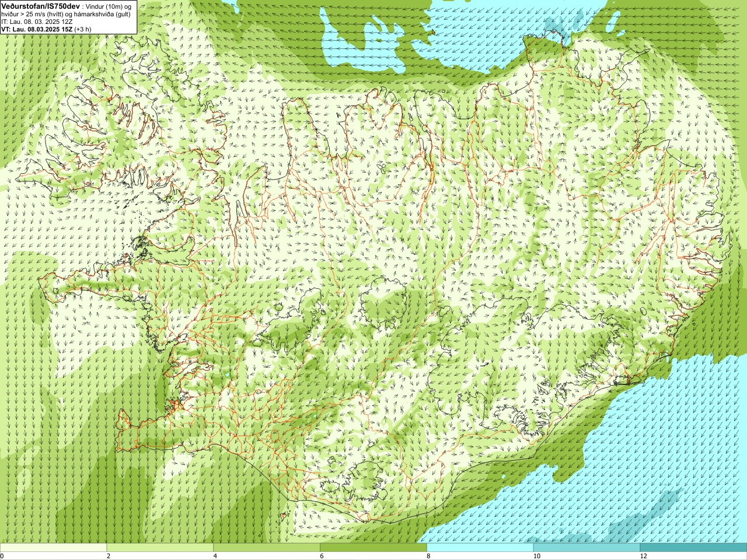Click the teal legend band above 12
747x560 pixels.
pos(693,548)
